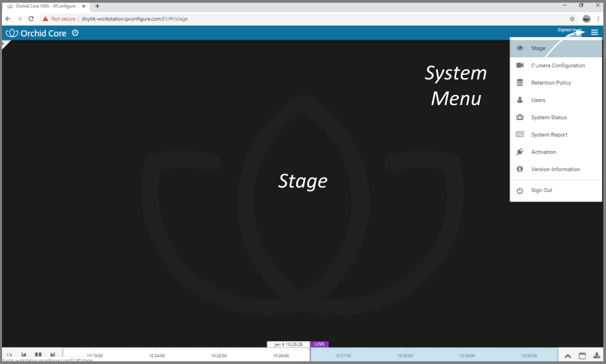Open Camera Configuration from the menu
Image resolution: width=606 pixels, height=364 pixels.
pyautogui.click(x=556, y=65)
